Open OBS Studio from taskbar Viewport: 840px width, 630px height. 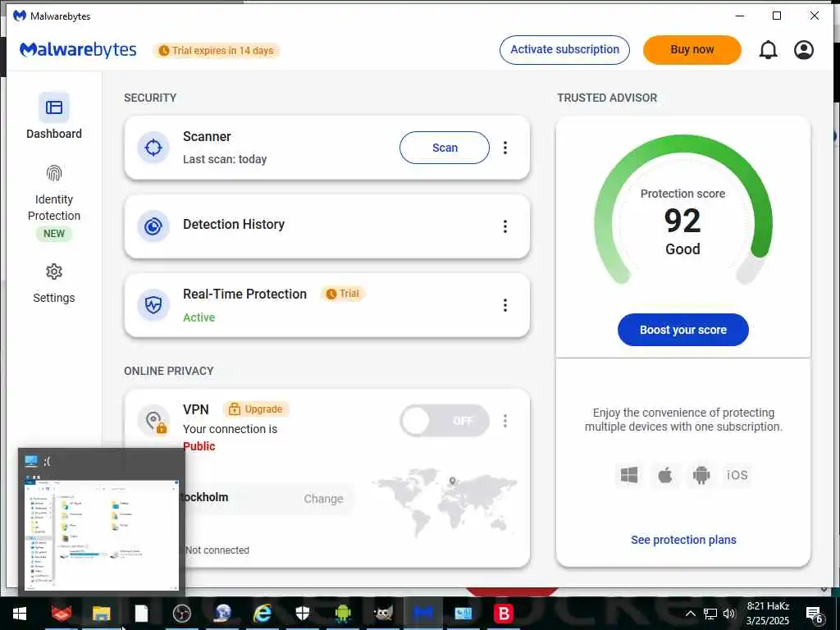coord(181,614)
